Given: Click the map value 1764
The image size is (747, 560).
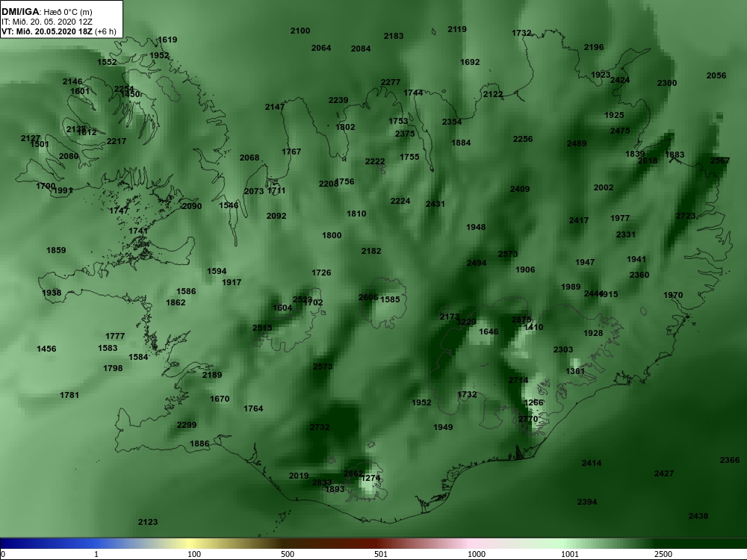Looking at the screenshot, I should [x=253, y=408].
